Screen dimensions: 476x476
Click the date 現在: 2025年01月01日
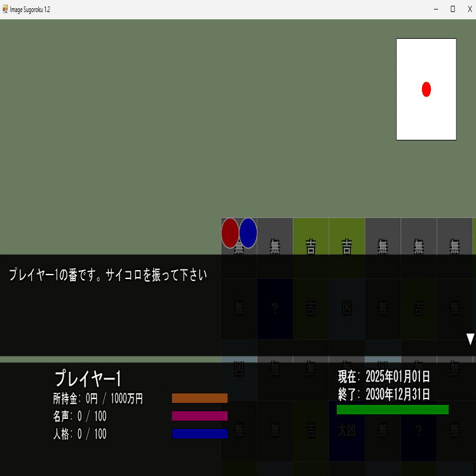point(384,376)
